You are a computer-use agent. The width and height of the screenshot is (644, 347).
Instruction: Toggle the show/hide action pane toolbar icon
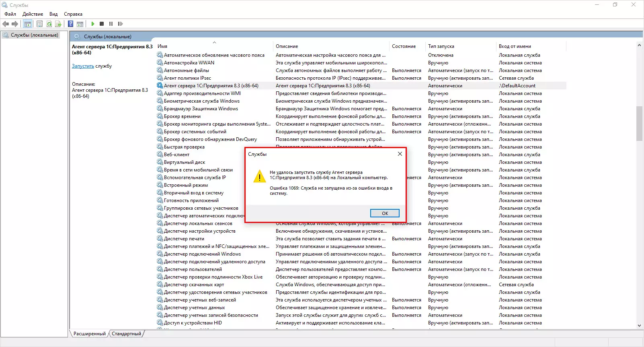tap(80, 24)
